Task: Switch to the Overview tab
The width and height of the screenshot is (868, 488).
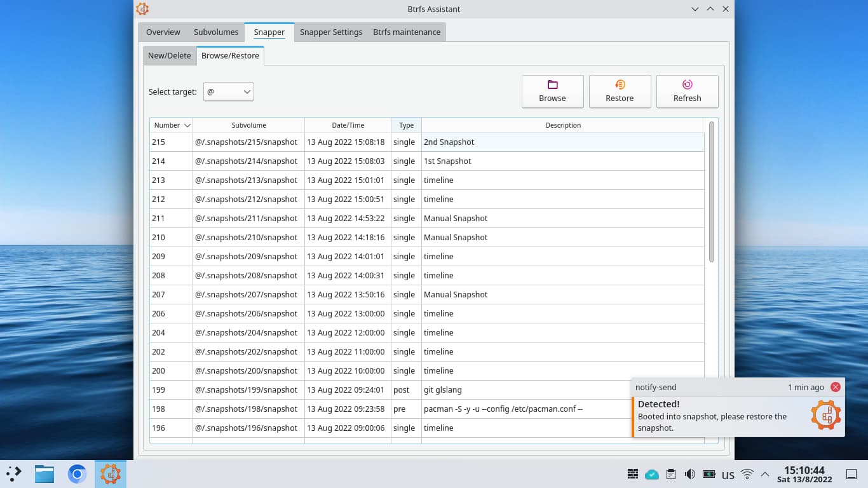Action: [163, 32]
